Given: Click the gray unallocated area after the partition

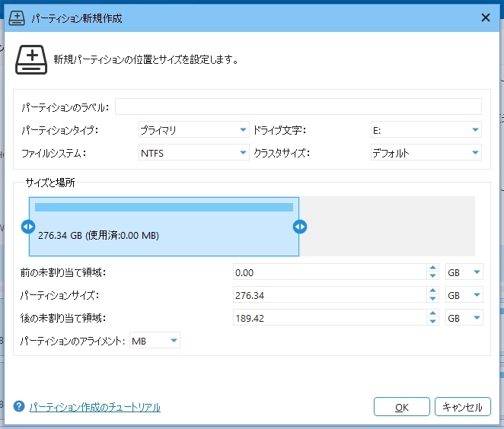Looking at the screenshot, I should point(387,227).
